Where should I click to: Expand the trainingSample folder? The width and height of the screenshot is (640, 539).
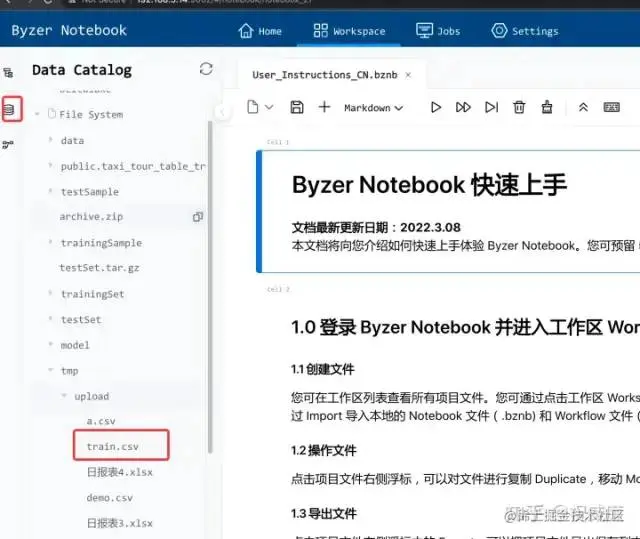[50, 242]
